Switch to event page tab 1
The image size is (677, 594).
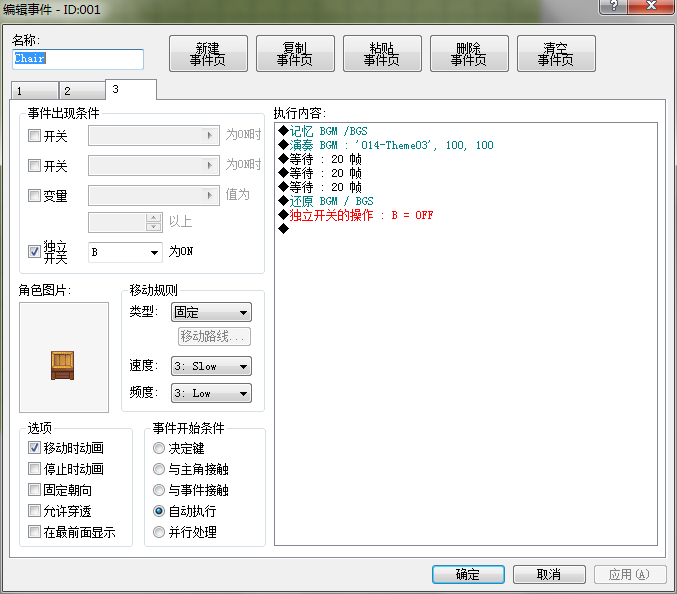pos(35,91)
